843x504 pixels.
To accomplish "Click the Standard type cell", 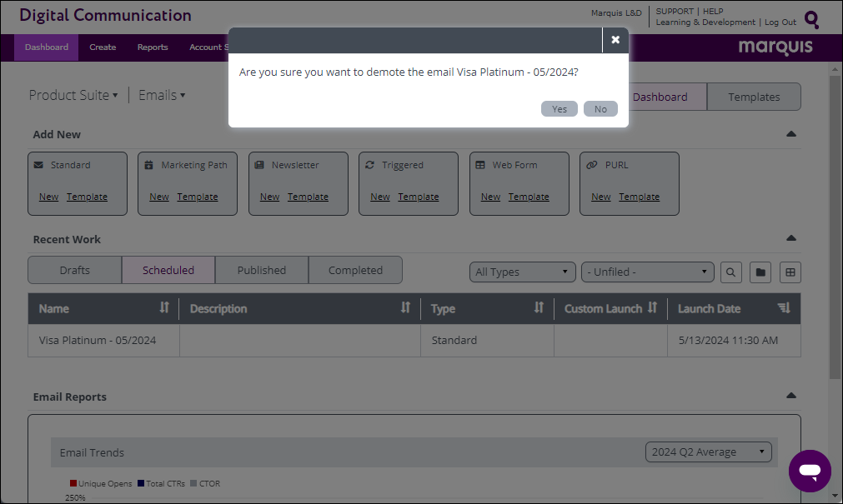I will point(454,340).
